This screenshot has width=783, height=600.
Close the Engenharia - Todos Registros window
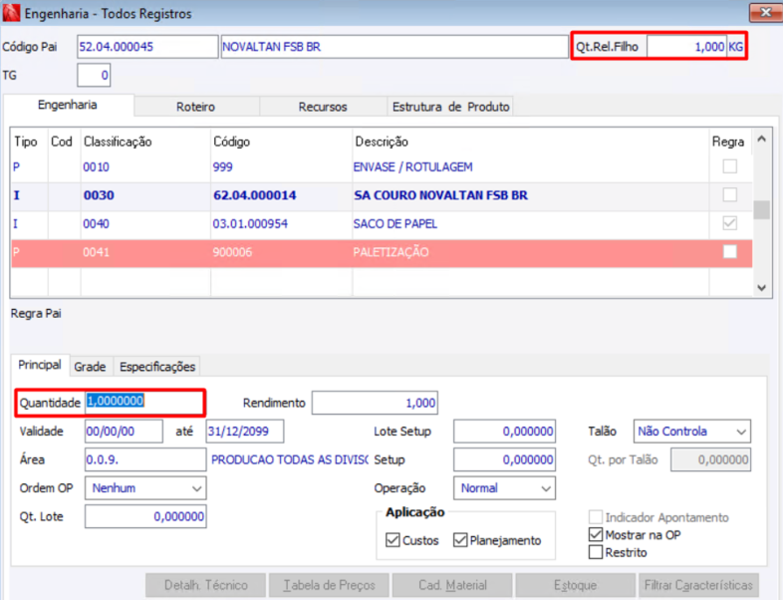tap(765, 12)
